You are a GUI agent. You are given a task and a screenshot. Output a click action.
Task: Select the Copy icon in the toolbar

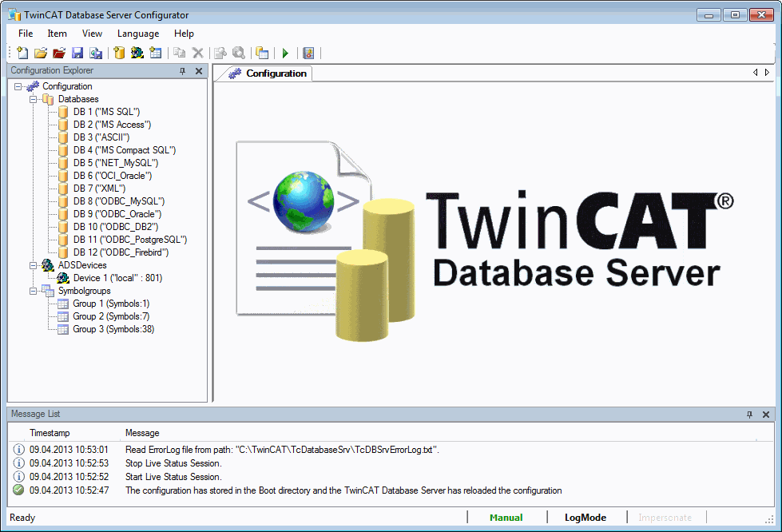pos(181,53)
